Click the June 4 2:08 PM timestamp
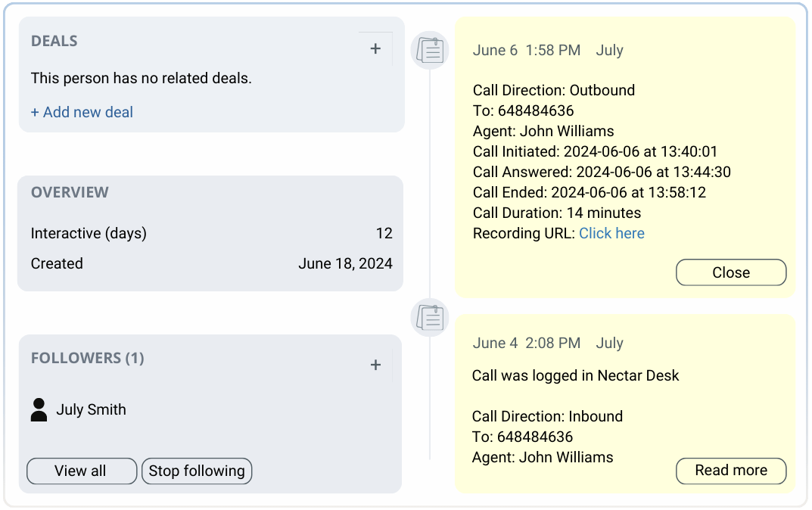Image resolution: width=812 pixels, height=510 pixels. pyautogui.click(x=526, y=343)
